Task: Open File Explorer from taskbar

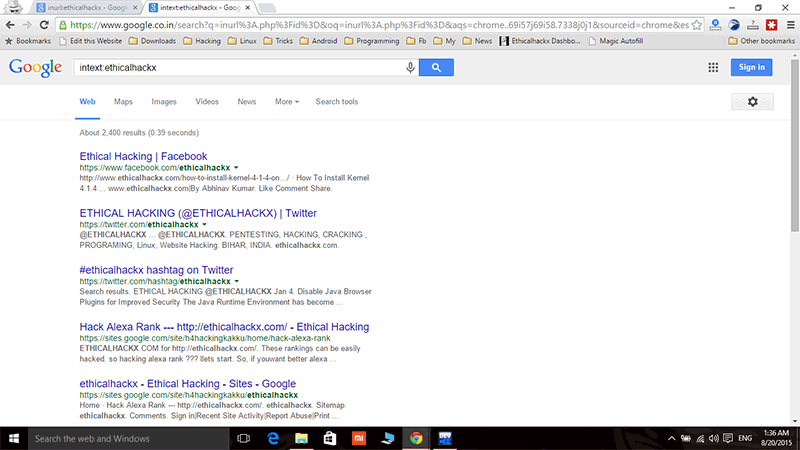Action: 302,438
